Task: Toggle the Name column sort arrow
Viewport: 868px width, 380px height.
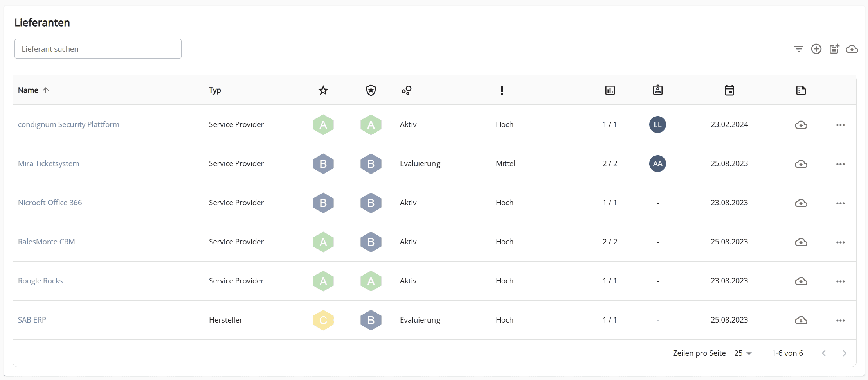Action: [46, 90]
